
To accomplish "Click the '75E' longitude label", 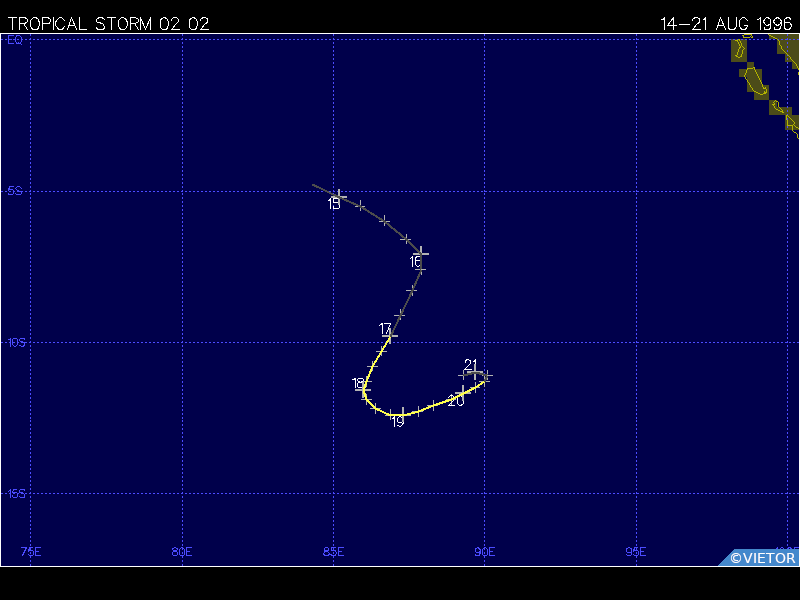I will (31, 552).
